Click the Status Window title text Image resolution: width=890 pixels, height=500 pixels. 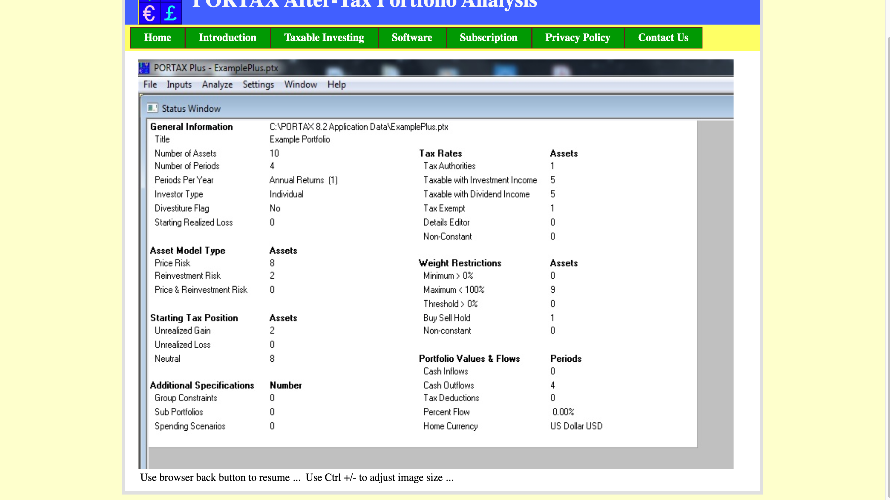coord(191,108)
